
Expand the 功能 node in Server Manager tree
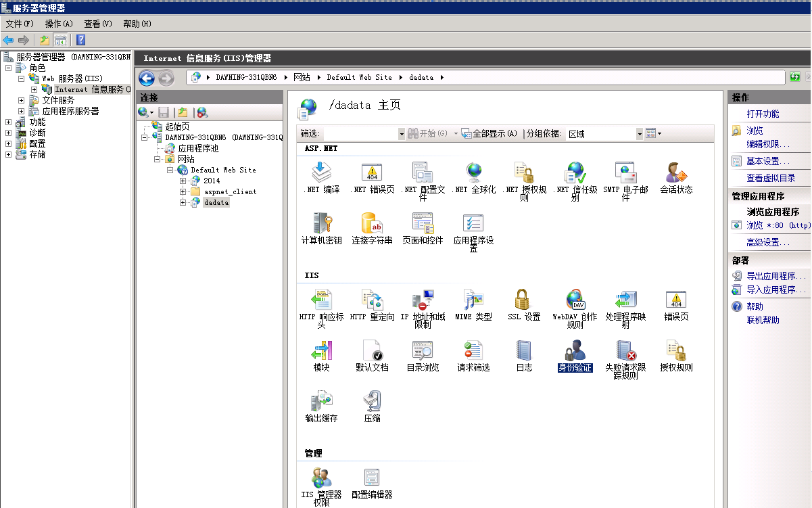click(x=8, y=122)
